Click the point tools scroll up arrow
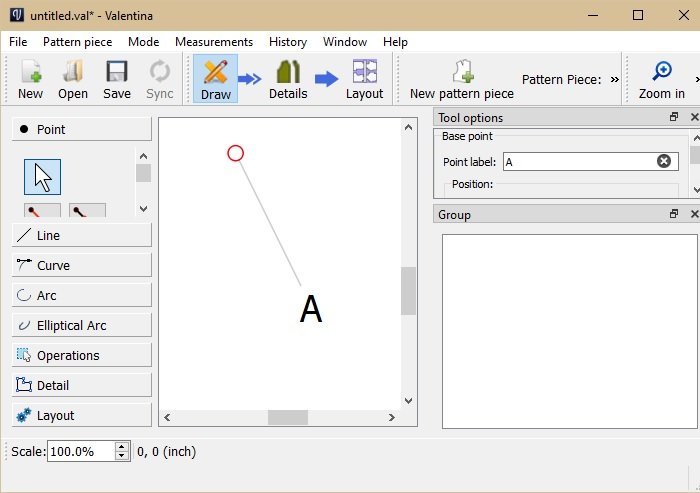 143,156
